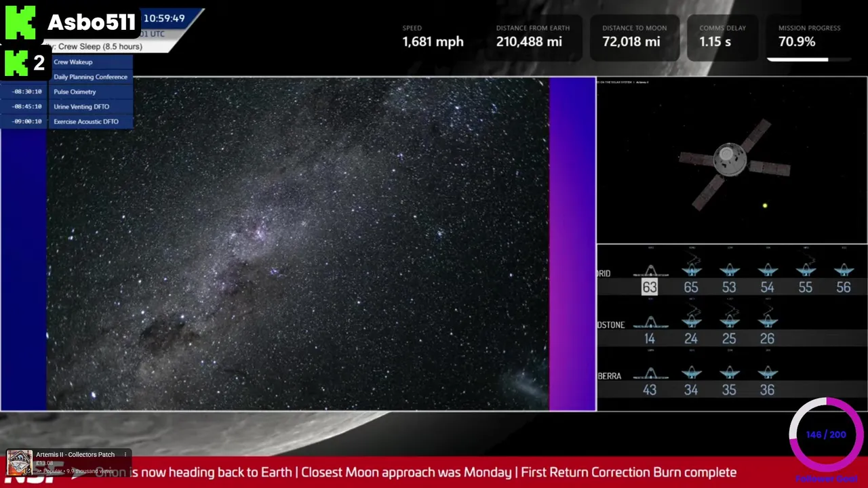This screenshot has height=488, width=868.
Task: Click the yellow dot below the Orion spacecraft
Action: click(x=765, y=205)
